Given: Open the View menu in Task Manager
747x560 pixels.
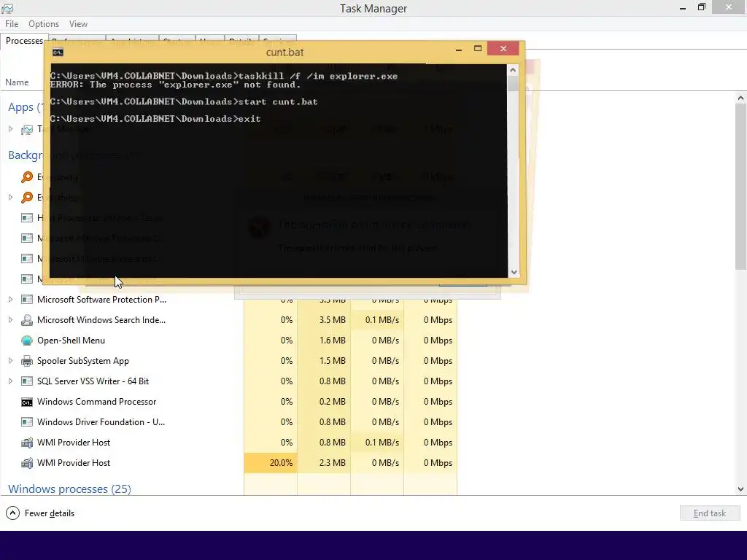Looking at the screenshot, I should click(78, 24).
